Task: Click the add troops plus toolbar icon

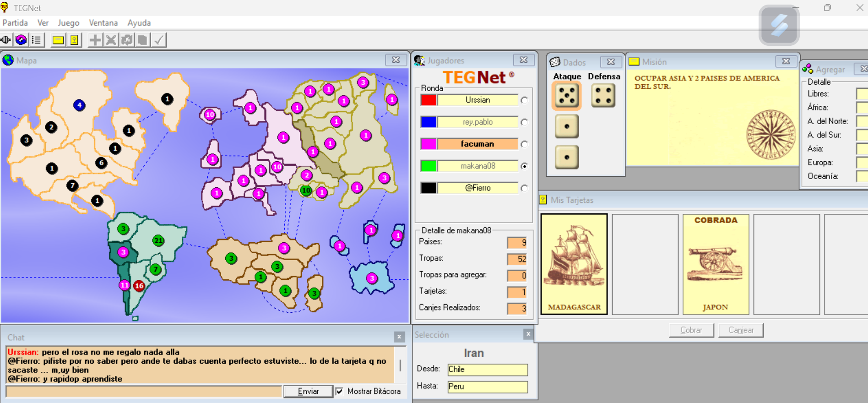Action: (x=95, y=40)
